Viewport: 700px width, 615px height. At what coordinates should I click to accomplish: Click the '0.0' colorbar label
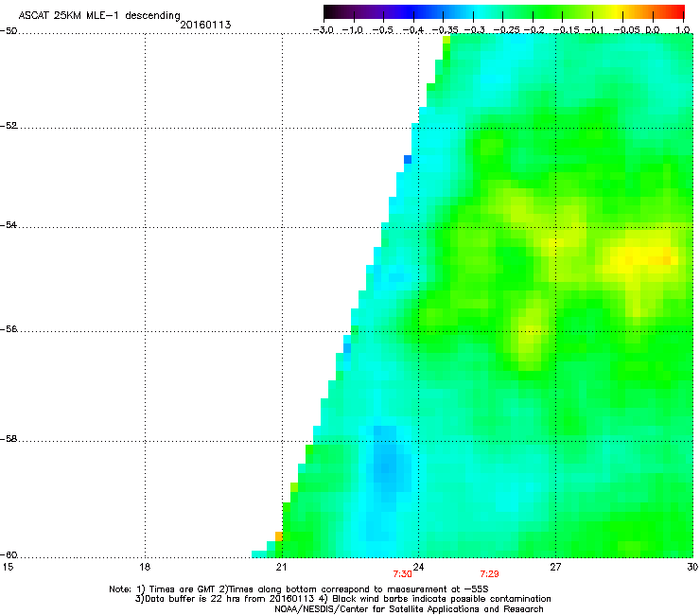[x=653, y=30]
